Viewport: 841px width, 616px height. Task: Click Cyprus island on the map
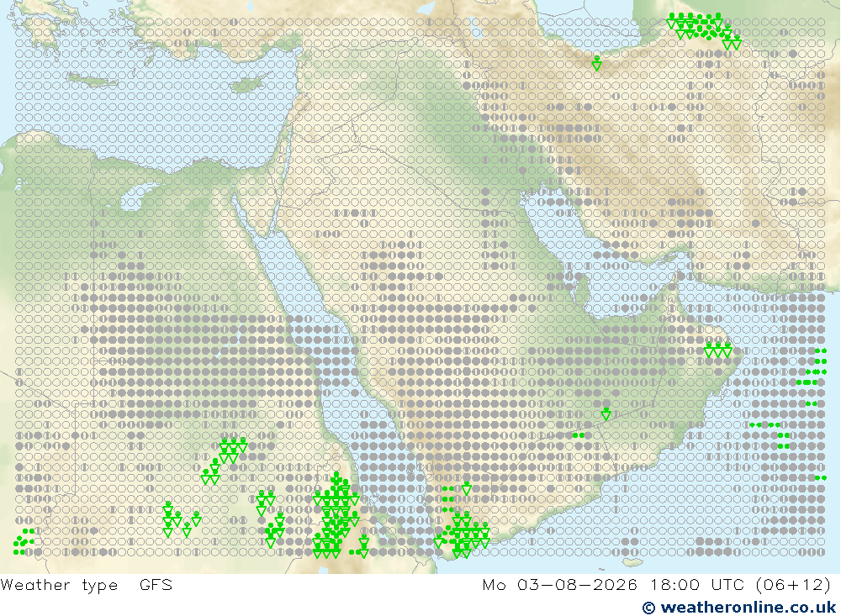coord(246,86)
